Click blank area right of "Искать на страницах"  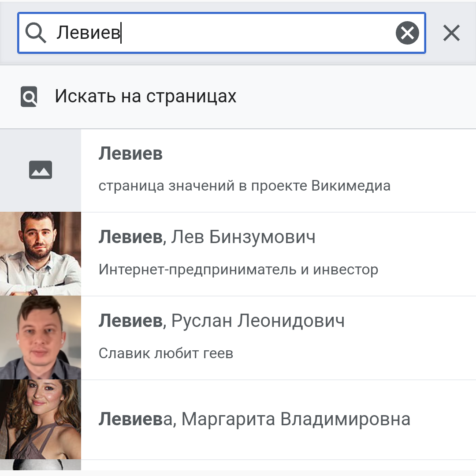click(353, 96)
